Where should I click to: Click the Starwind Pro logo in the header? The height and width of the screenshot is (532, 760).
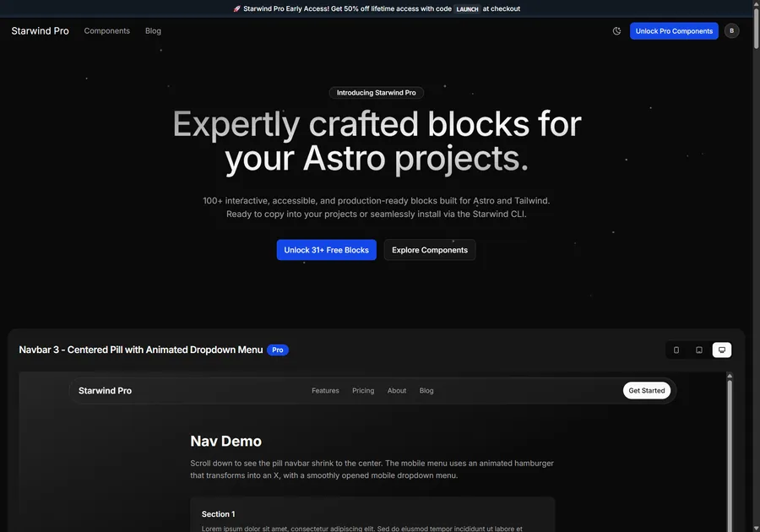[39, 30]
